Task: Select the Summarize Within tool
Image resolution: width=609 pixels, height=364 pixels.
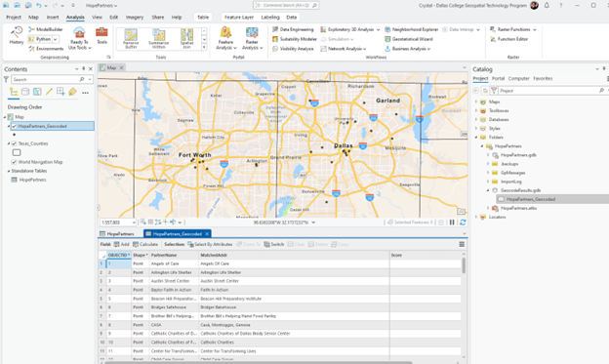Action: click(159, 39)
